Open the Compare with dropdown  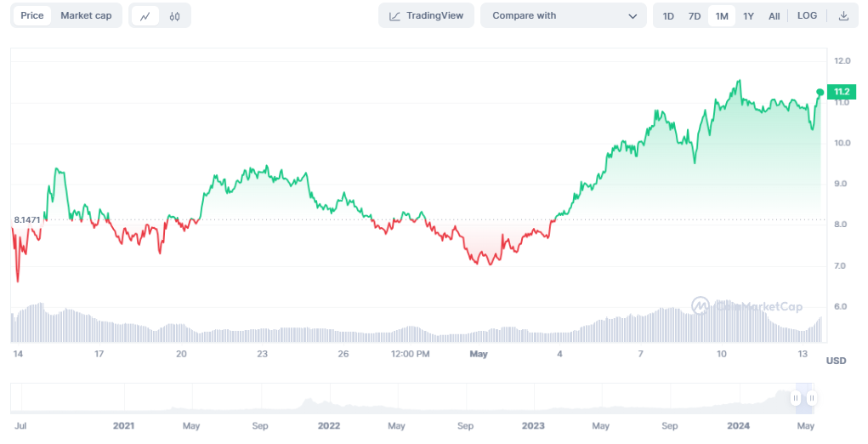(563, 16)
